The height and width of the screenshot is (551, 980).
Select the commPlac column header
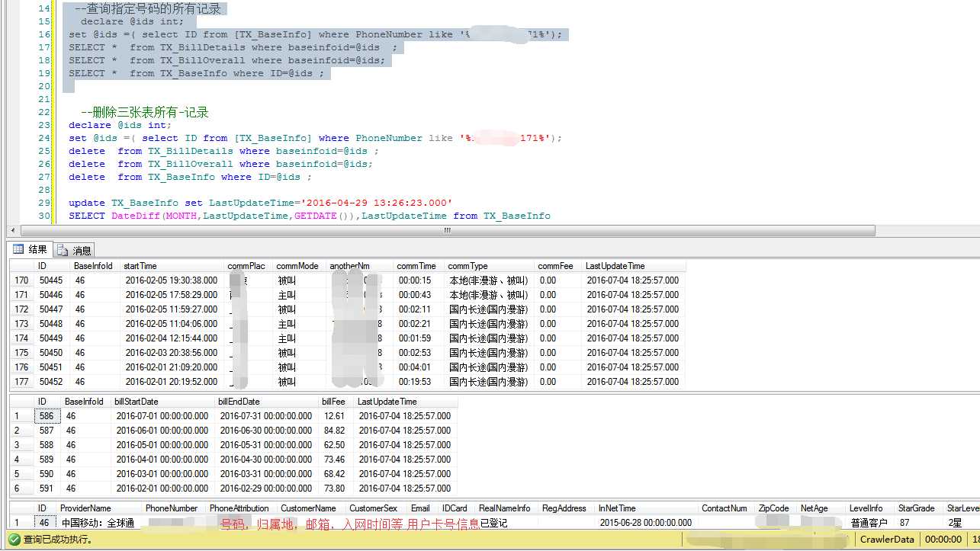pos(249,266)
